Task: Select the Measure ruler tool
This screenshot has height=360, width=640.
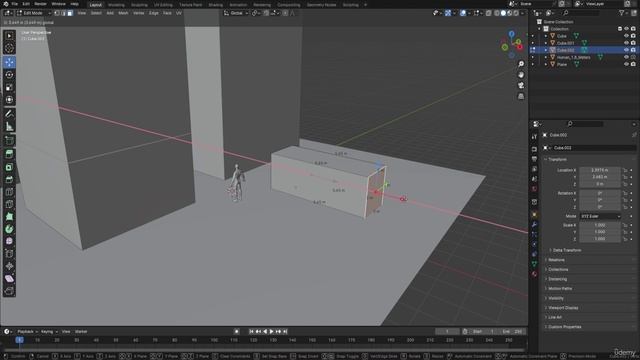Action: (9, 127)
